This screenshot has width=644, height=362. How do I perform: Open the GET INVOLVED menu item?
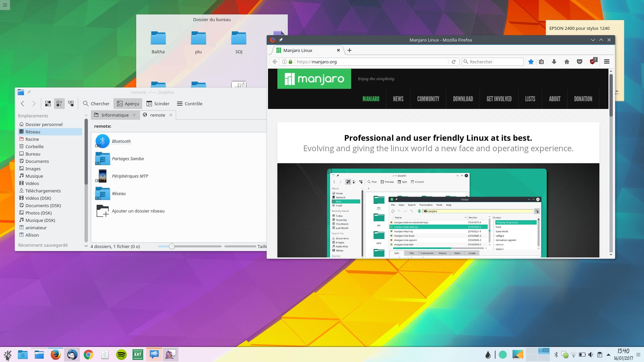click(499, 99)
